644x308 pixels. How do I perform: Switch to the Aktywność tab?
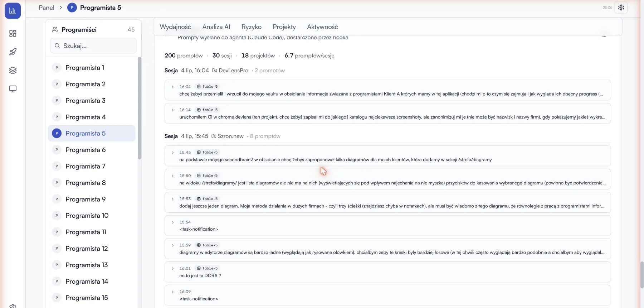pyautogui.click(x=322, y=27)
